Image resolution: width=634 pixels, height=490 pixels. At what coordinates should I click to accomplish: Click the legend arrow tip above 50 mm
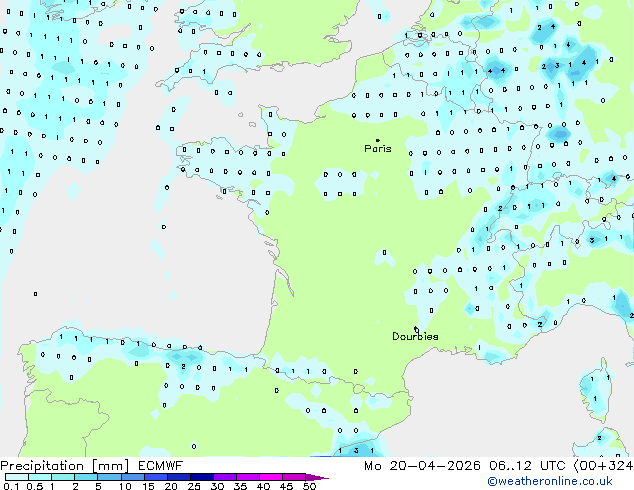tap(317, 477)
